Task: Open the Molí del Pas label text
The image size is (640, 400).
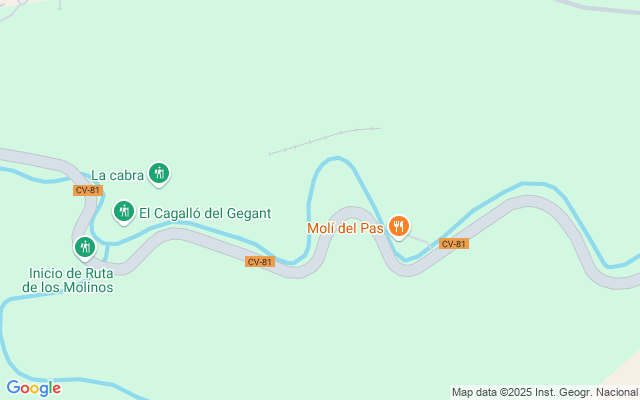Action: pyautogui.click(x=345, y=228)
